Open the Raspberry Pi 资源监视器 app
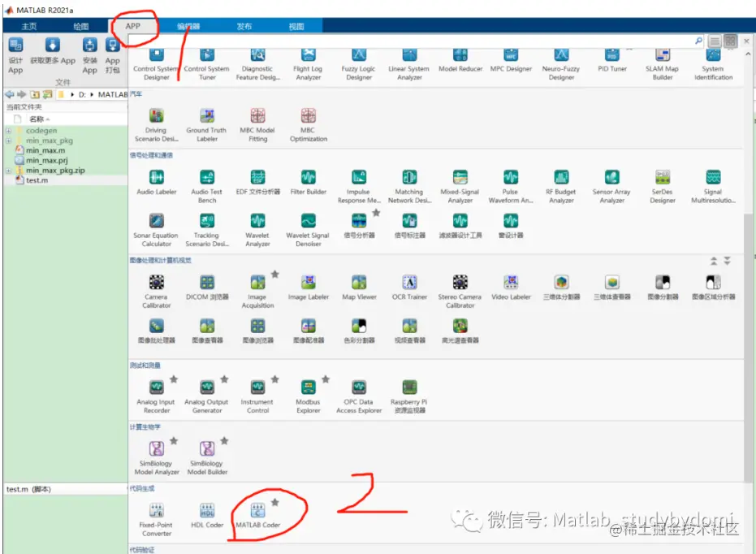 (409, 396)
